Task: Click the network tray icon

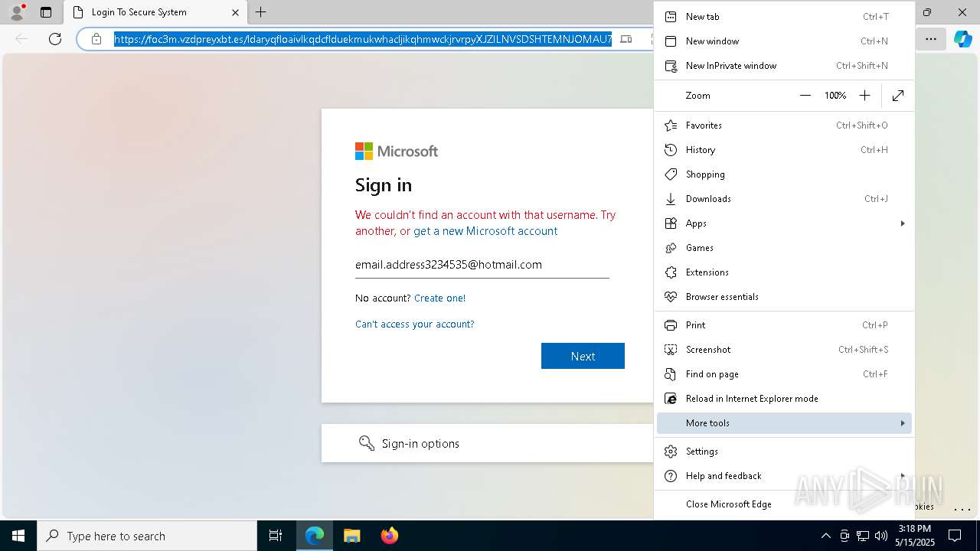Action: point(863,536)
